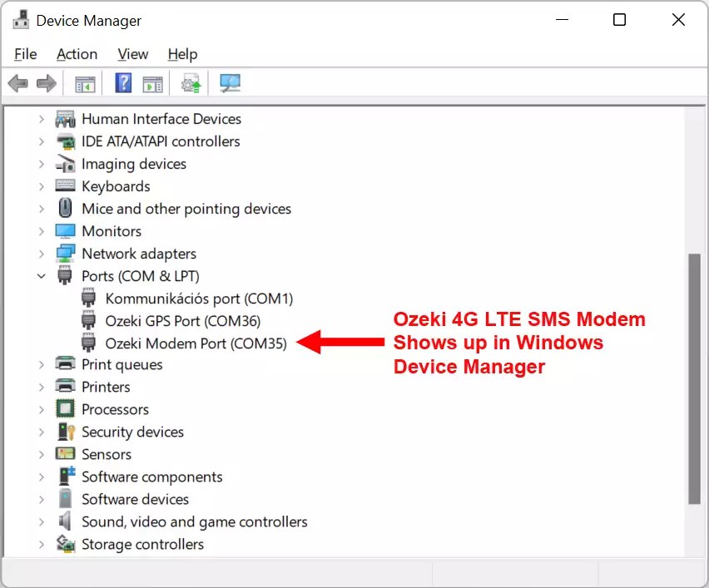Collapse the Ports (COM & LPT) category
Viewport: 709px width, 588px height.
42,275
